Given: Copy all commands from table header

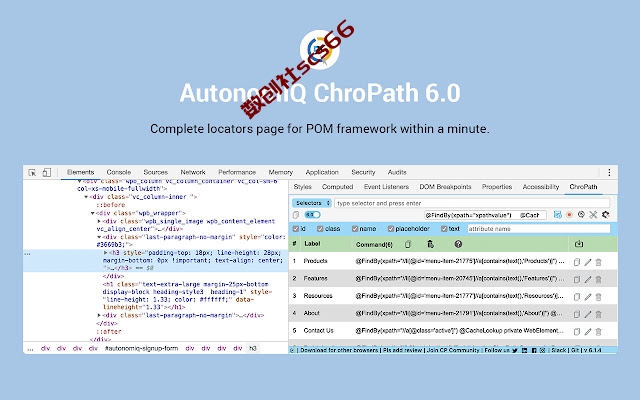Looking at the screenshot, I should click(408, 244).
